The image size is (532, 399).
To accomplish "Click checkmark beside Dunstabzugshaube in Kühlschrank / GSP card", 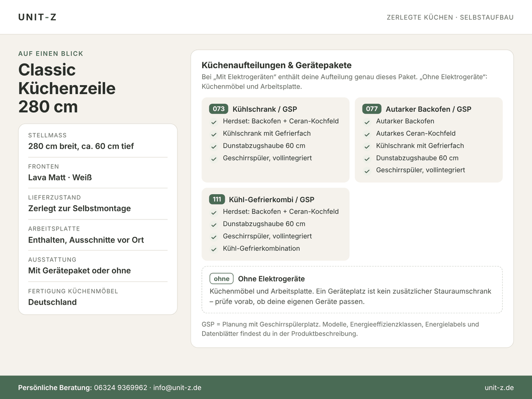I will [214, 146].
